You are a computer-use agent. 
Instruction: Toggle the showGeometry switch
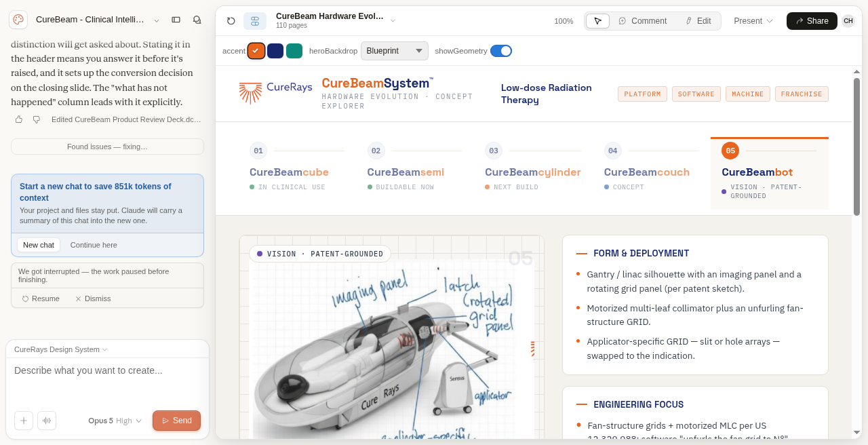(x=501, y=51)
